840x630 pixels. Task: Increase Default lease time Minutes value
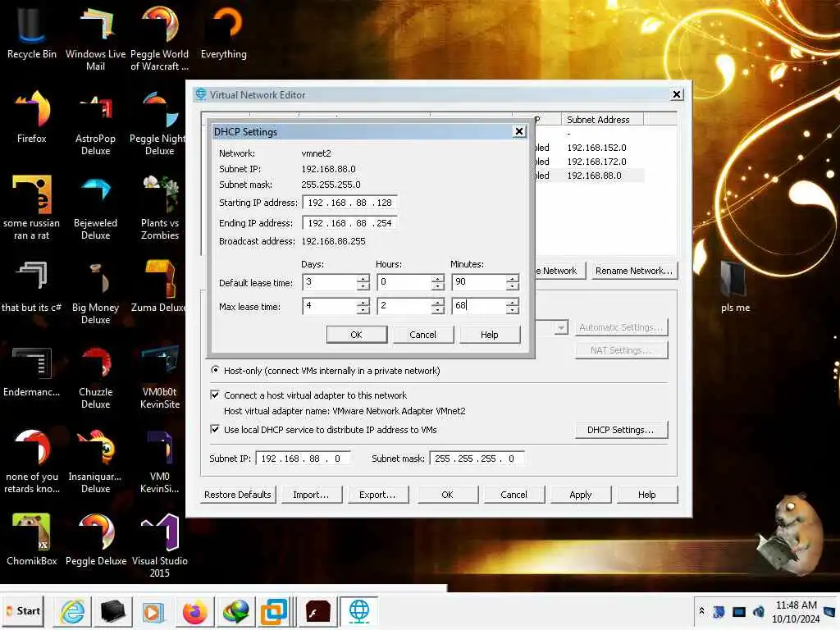pyautogui.click(x=512, y=279)
